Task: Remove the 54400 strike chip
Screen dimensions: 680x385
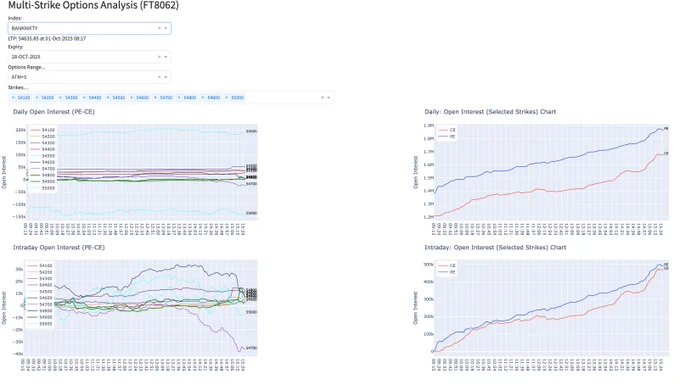Action: point(84,98)
